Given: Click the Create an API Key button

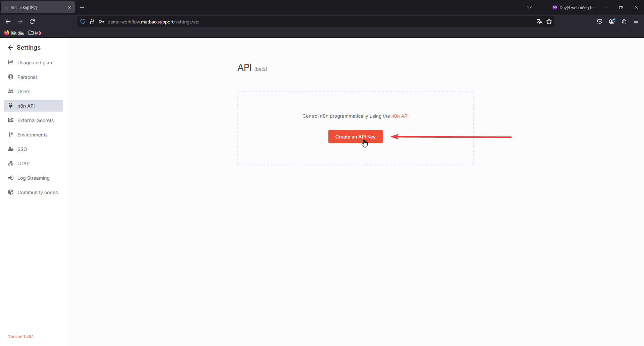Looking at the screenshot, I should pos(355,136).
